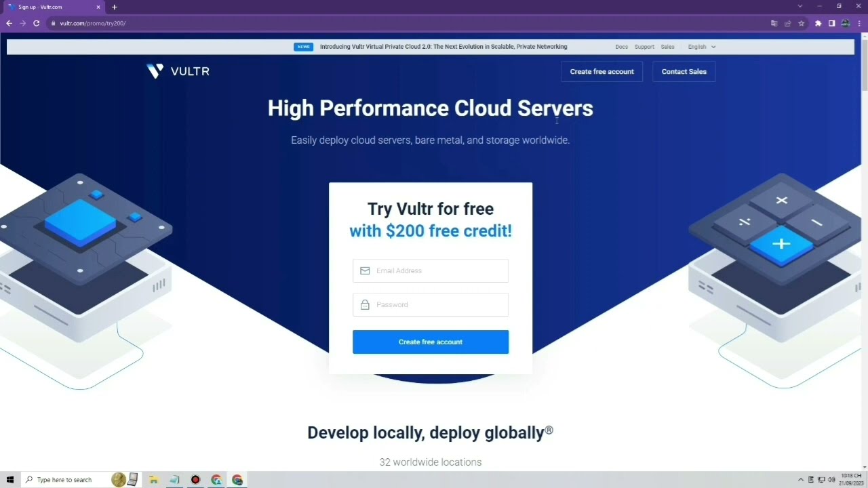Open File Explorer from the taskbar
Viewport: 868px width, 488px height.
153,480
